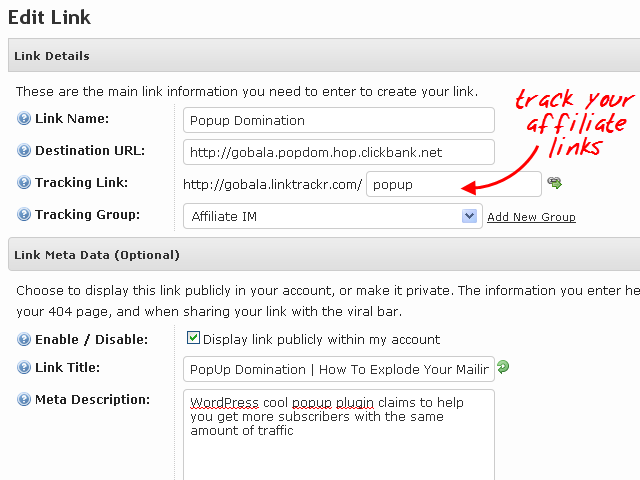This screenshot has width=640, height=480.
Task: Focus the Link Name field
Action: pos(339,120)
